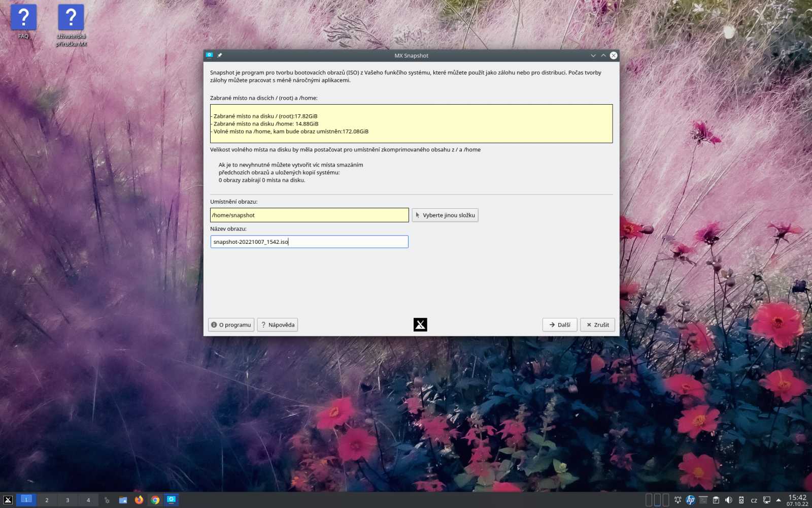The width and height of the screenshot is (812, 508).
Task: Click the MX logo at dialog bottom
Action: tap(420, 325)
